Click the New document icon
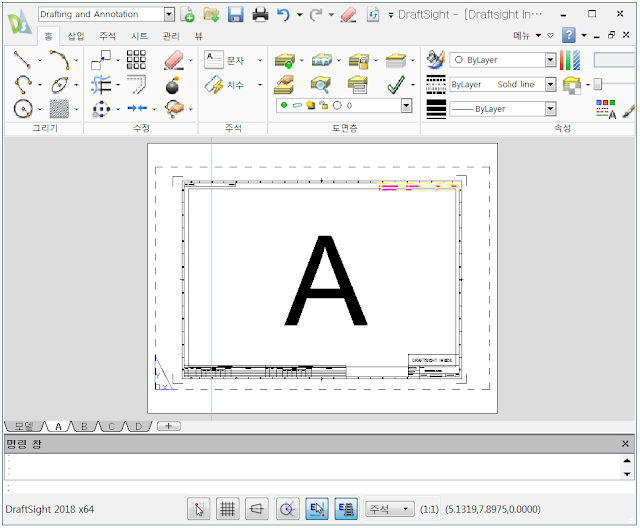The image size is (640, 528). [187, 14]
